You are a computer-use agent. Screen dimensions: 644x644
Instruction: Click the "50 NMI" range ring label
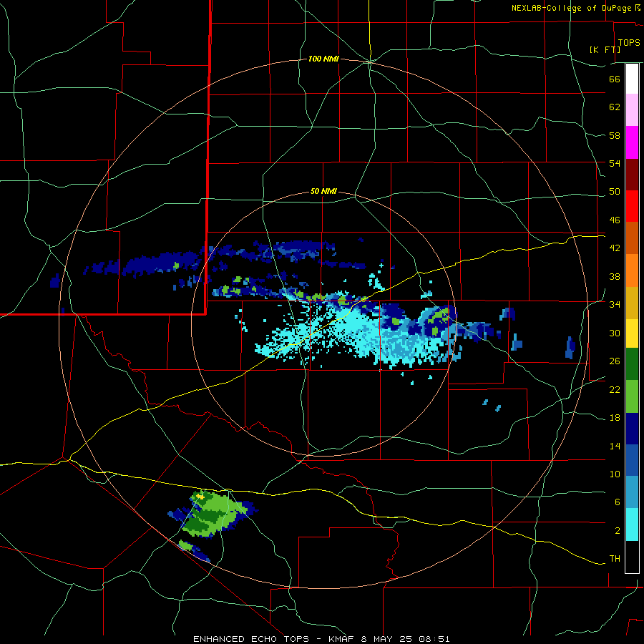coord(323,191)
